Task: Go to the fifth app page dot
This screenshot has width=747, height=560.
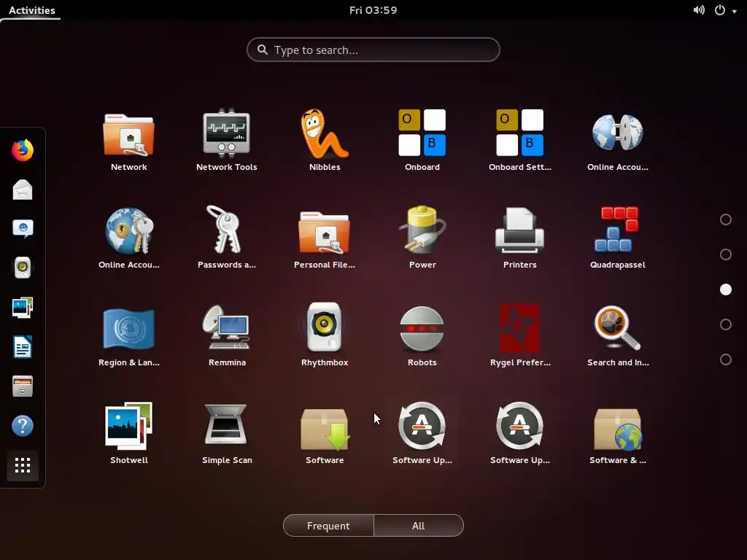Action: pos(726,359)
